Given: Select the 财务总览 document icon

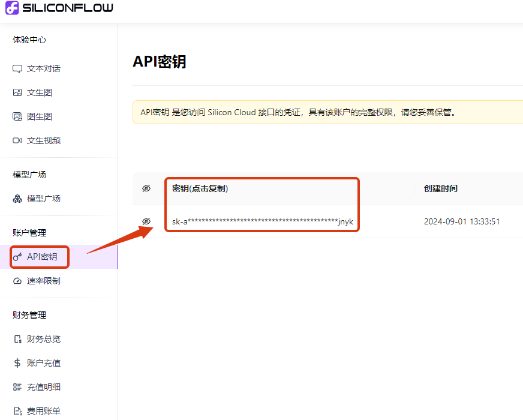Looking at the screenshot, I should click(17, 339).
